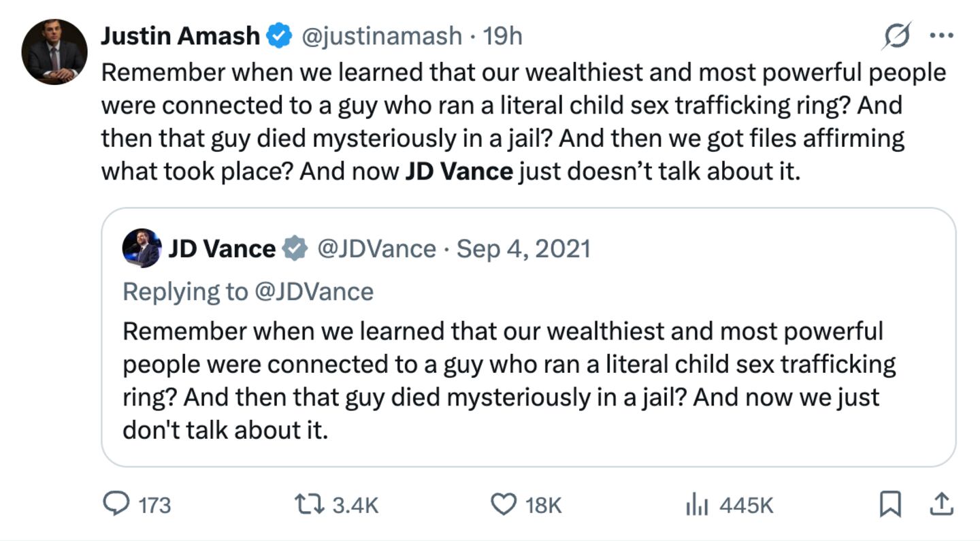Click Justin Amash's blue verified badge
Viewport: 980px width, 541px height.
pyautogui.click(x=278, y=35)
